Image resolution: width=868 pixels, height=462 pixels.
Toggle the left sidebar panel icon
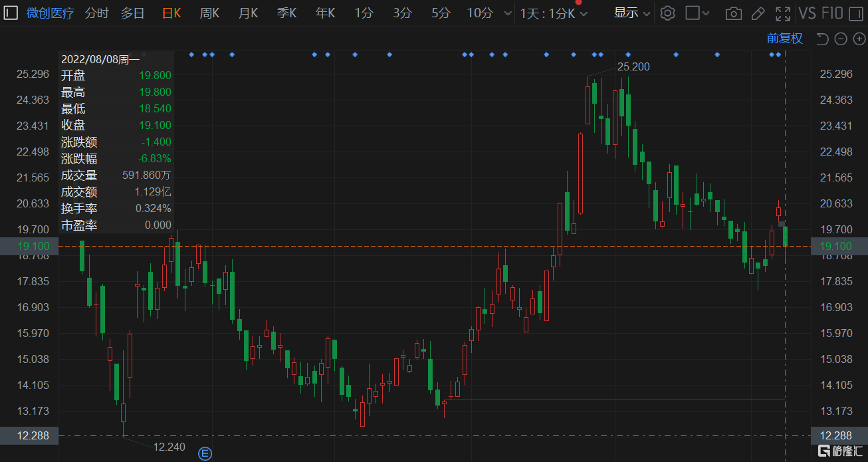point(11,13)
